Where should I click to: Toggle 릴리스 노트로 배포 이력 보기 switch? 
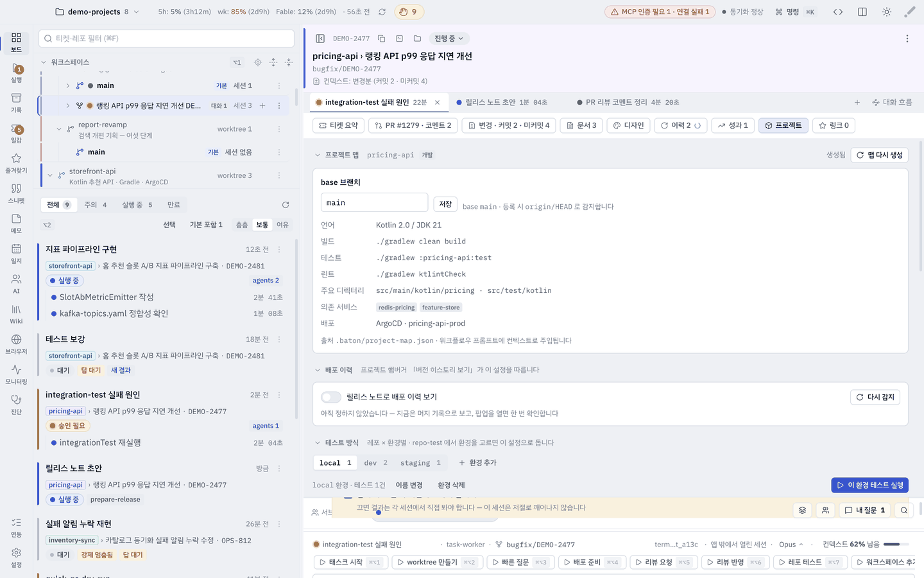point(331,397)
